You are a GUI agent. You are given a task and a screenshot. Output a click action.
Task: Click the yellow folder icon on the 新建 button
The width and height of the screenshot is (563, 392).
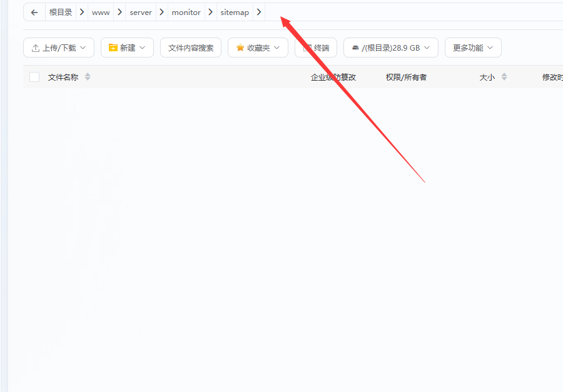pos(113,47)
